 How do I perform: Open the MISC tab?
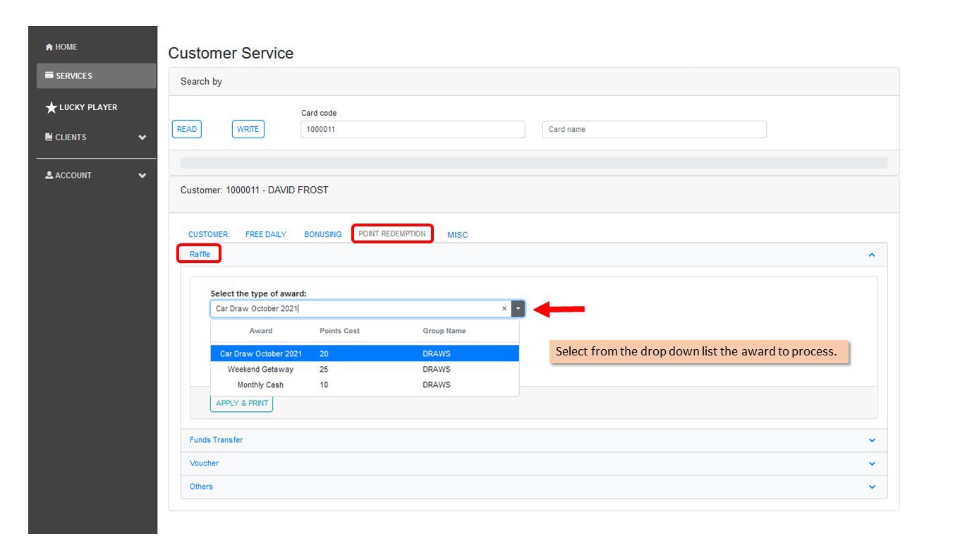coord(458,235)
